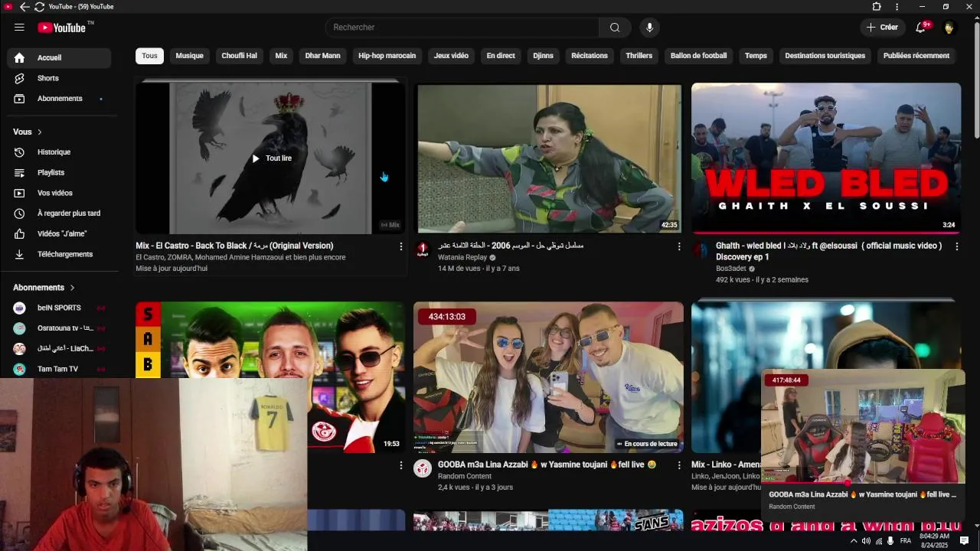Open the Créer menu

coord(881,28)
